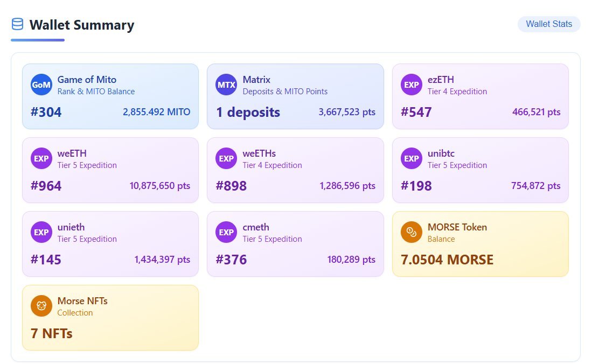The width and height of the screenshot is (592, 364).
Task: Click the #145 rank value
Action: [x=46, y=260]
